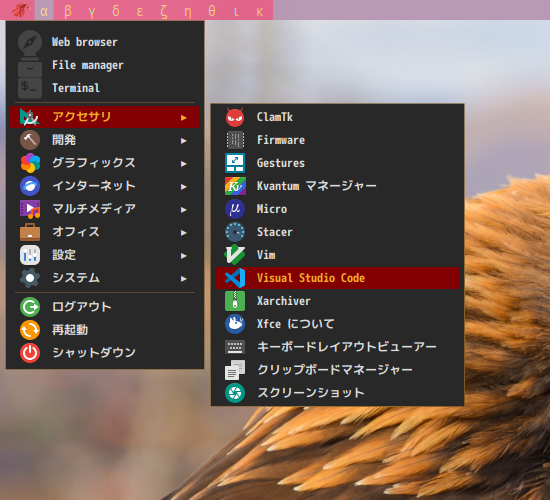Choose ログアウト to log out
The image size is (550, 500).
[105, 307]
